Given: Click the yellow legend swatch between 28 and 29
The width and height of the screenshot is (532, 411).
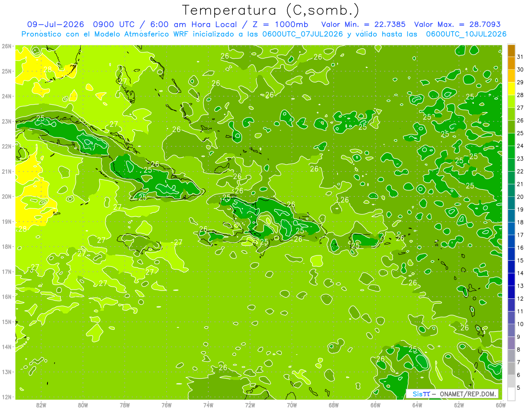Looking at the screenshot, I should point(511,89).
